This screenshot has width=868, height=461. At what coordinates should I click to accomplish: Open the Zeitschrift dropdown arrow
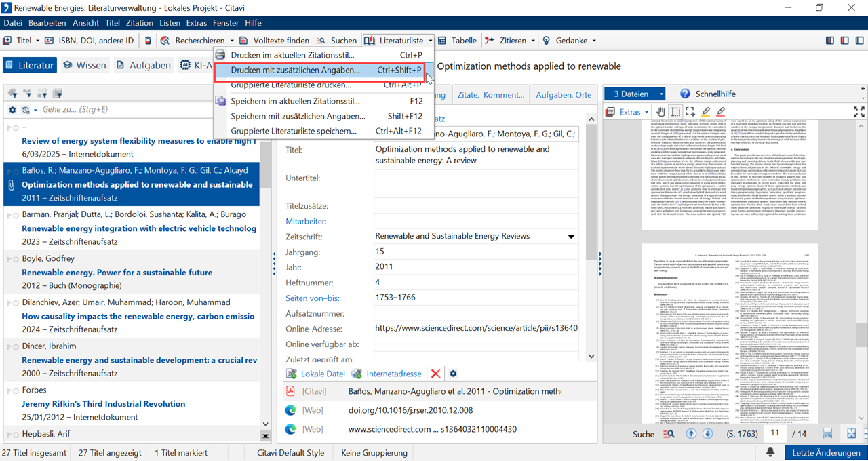571,237
